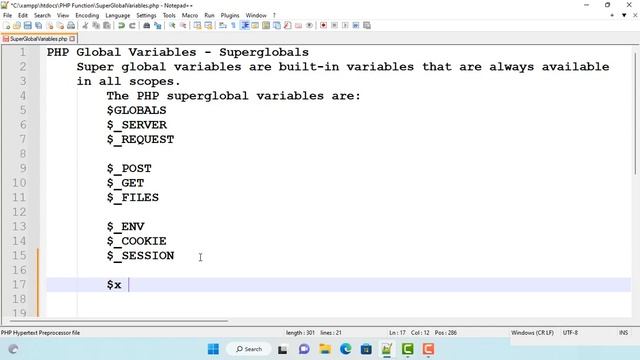Start macro recording with red button
This screenshot has height=360, width=640.
tap(323, 25)
